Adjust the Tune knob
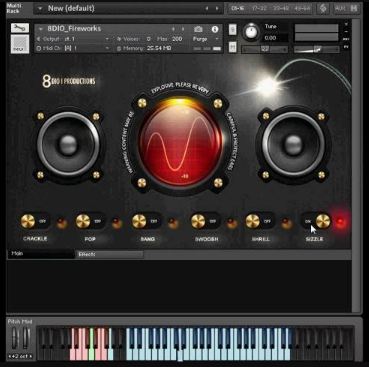Viewport: 369px width, 367px height. click(x=251, y=32)
